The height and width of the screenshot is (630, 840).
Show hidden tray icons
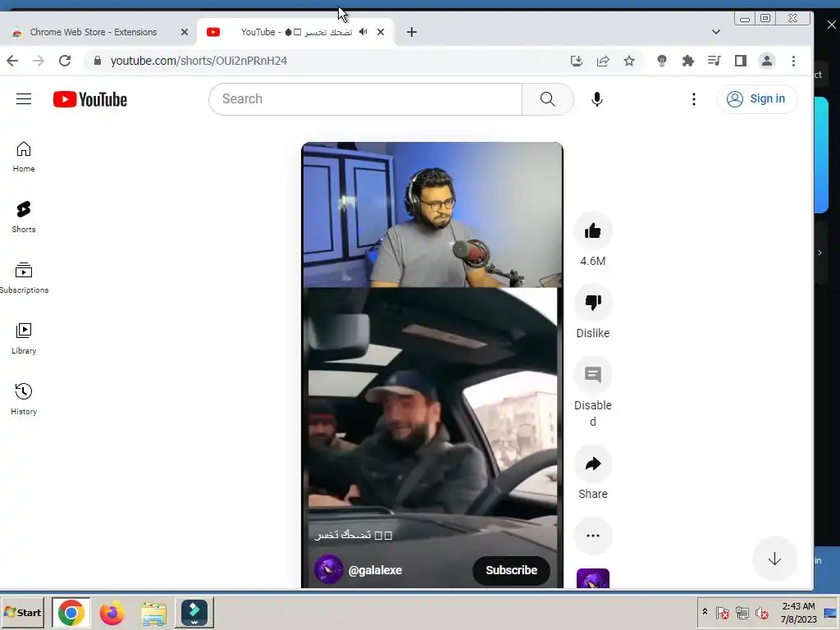pyautogui.click(x=705, y=612)
